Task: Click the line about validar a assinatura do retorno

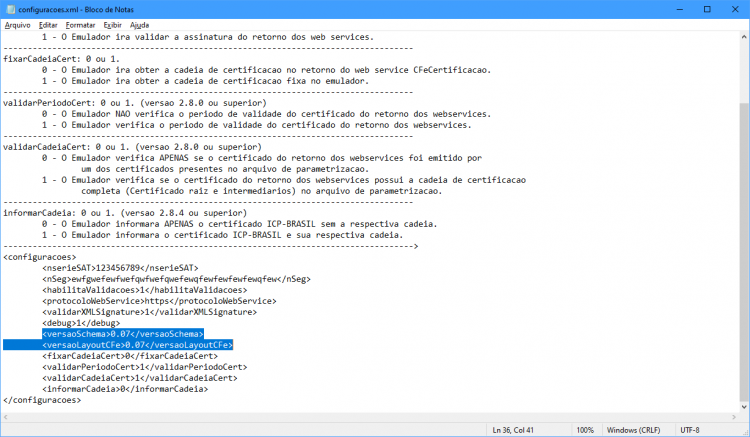Action: (208, 37)
